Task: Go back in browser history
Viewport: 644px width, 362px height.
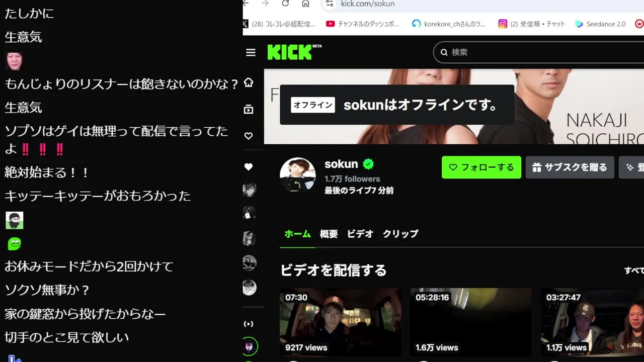Action: click(x=246, y=4)
